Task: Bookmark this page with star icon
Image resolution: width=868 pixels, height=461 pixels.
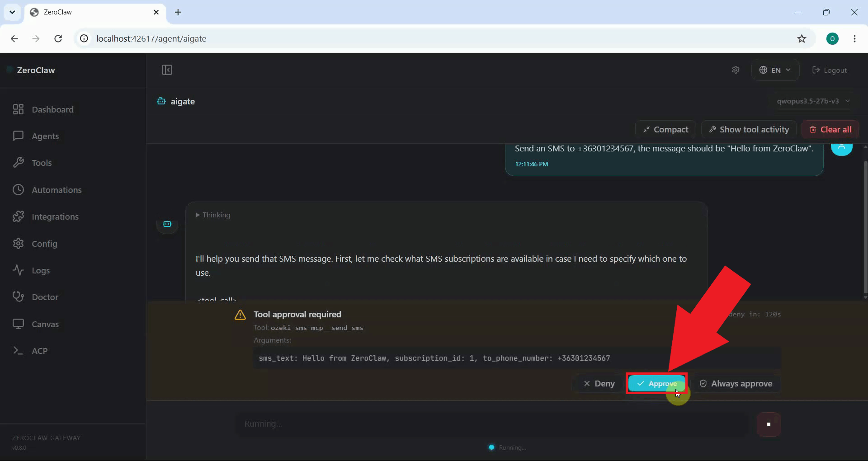Action: [x=802, y=38]
